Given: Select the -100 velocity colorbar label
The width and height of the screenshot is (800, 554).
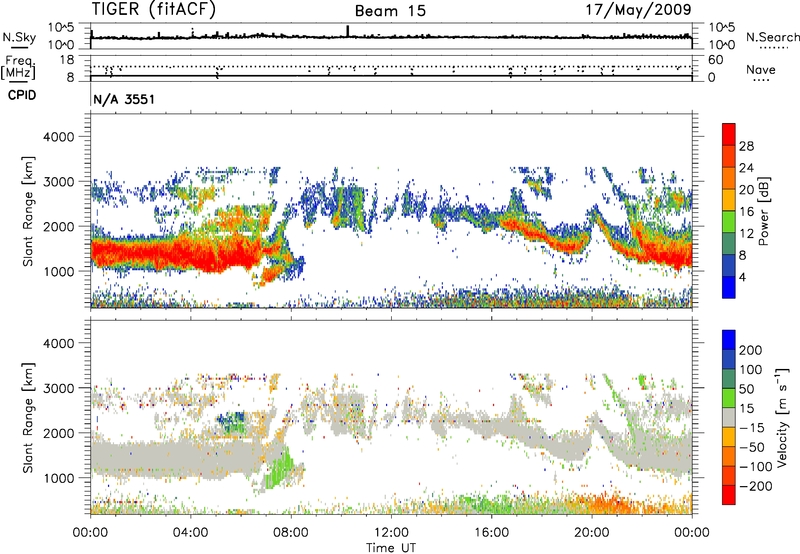Looking at the screenshot, I should pyautogui.click(x=756, y=467).
